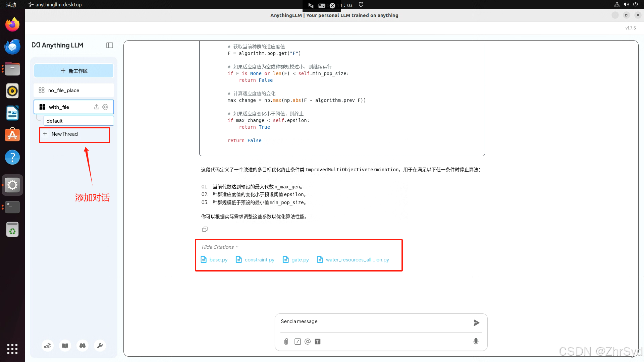Open slash commands icon in prompt
This screenshot has width=644, height=362.
coord(298,342)
